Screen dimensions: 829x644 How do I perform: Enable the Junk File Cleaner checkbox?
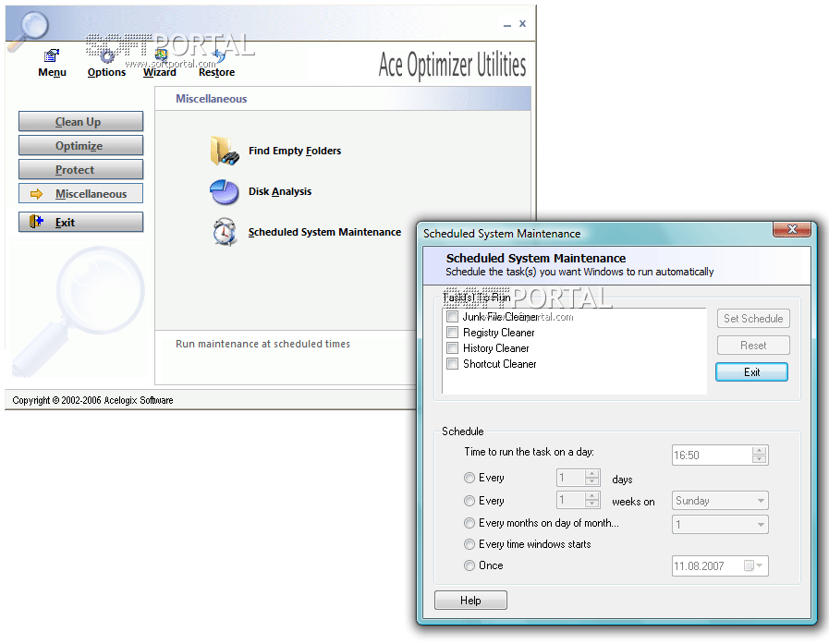(453, 317)
